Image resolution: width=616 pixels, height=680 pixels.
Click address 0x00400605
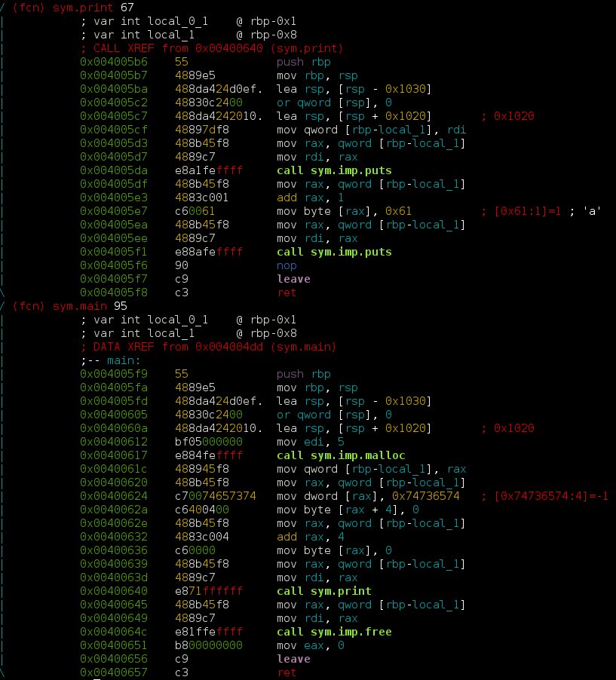click(x=114, y=415)
